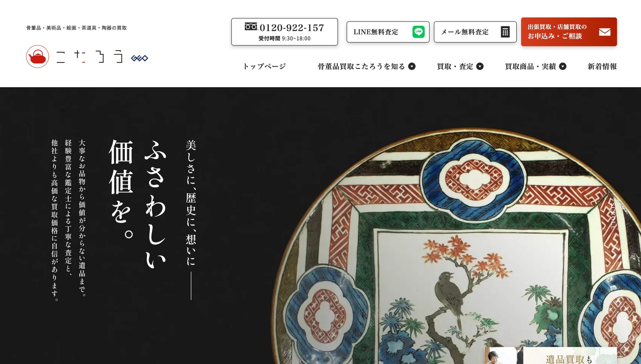This screenshot has height=364, width=641.
Task: Click the green LINE app icon
Action: [418, 32]
